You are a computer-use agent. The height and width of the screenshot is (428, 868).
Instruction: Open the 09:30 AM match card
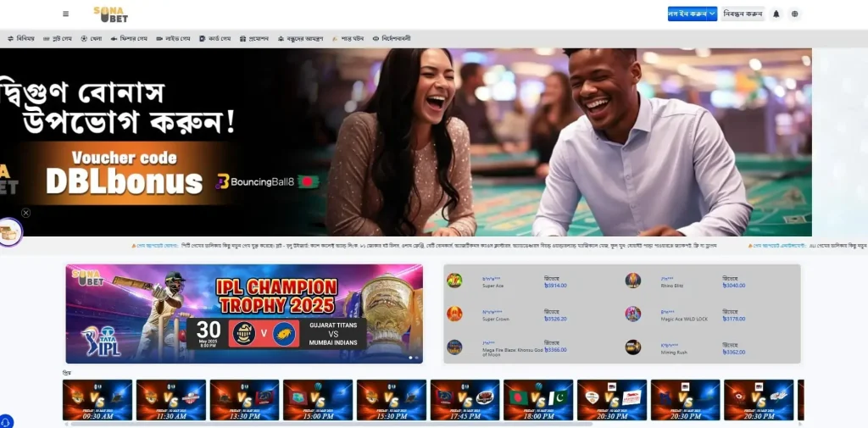[x=97, y=400]
